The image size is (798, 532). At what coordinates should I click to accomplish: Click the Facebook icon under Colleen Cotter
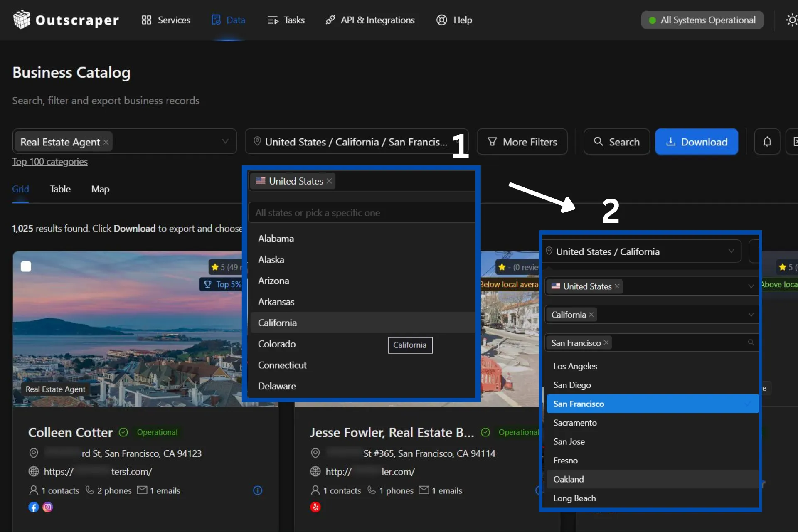point(34,507)
